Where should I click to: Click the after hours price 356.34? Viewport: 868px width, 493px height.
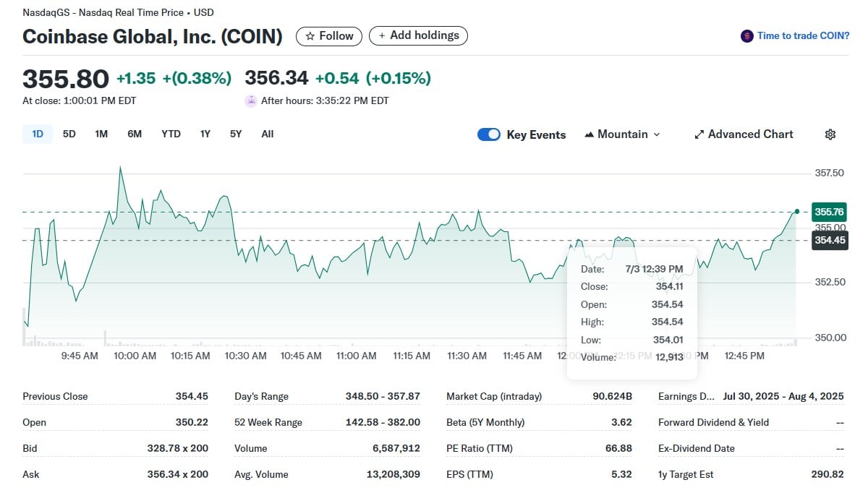tap(276, 78)
